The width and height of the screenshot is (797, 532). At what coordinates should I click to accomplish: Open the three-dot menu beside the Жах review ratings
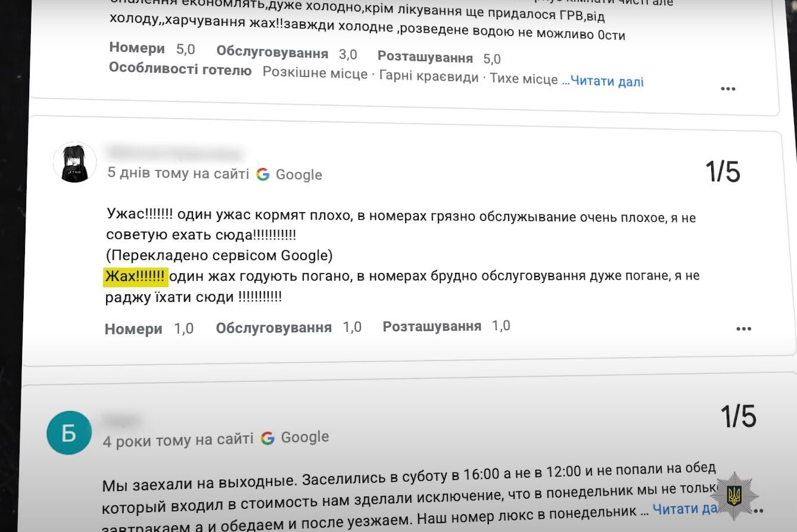[743, 328]
